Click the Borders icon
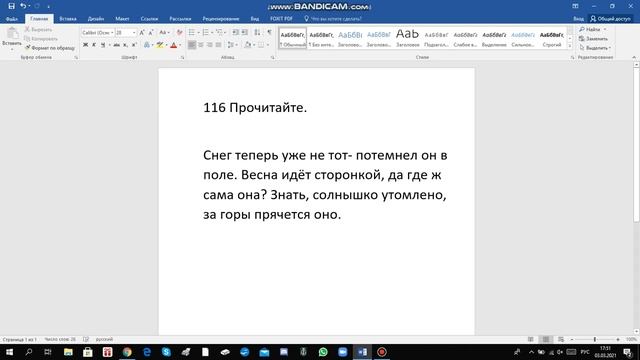 (x=261, y=45)
